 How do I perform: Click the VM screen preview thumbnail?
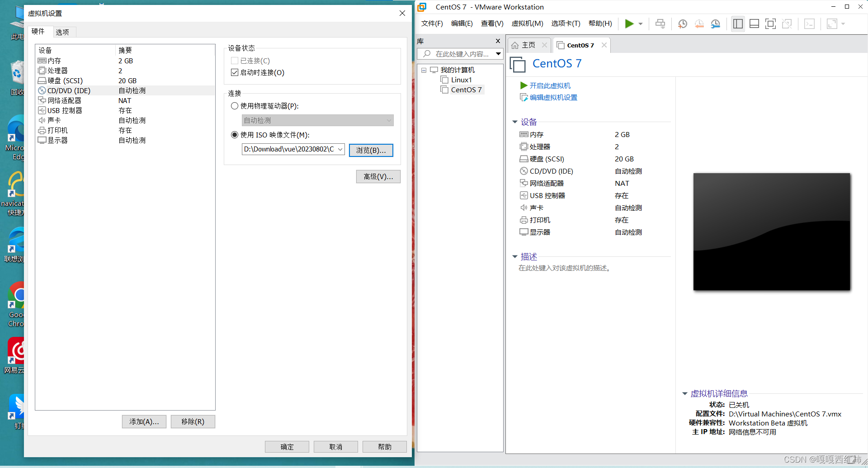(x=772, y=232)
